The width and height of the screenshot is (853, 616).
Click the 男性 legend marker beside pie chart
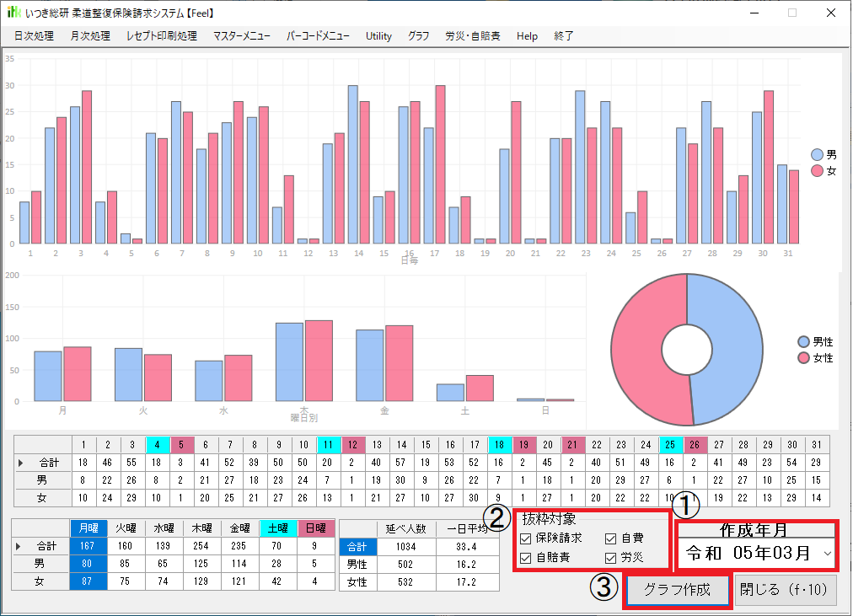803,342
